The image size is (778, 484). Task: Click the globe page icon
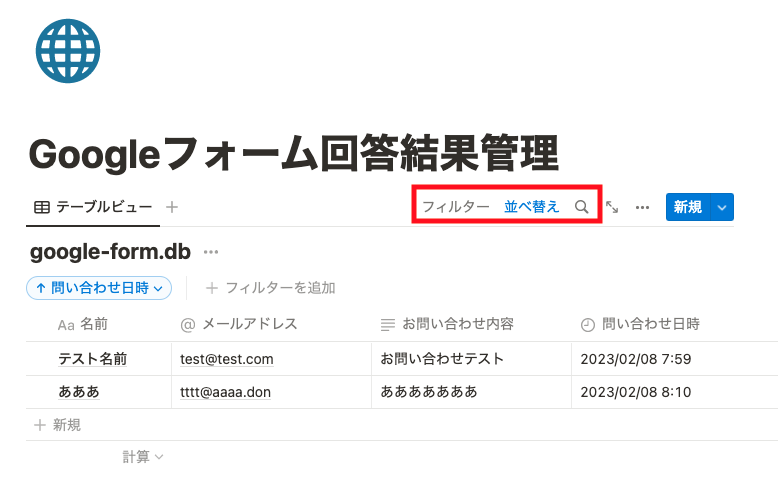(x=68, y=51)
